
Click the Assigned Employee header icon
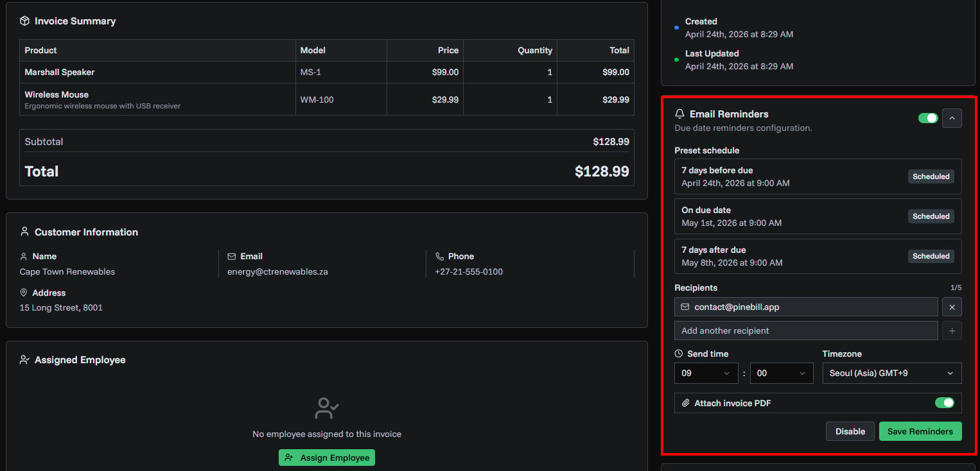pyautogui.click(x=24, y=360)
